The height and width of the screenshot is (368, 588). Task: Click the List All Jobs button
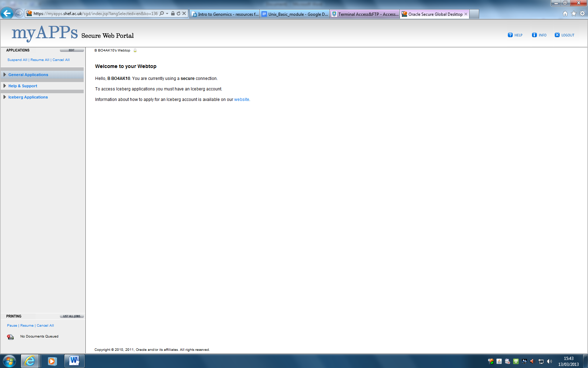tap(71, 316)
